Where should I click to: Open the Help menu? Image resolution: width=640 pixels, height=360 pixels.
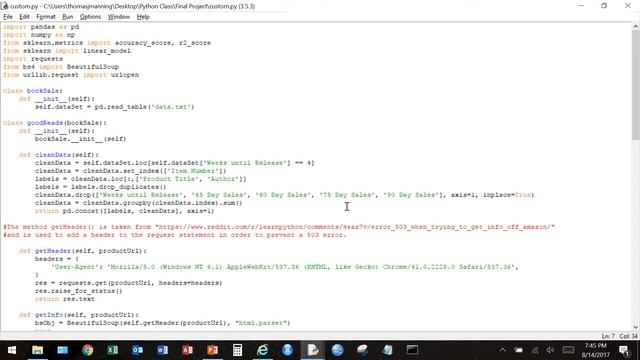(x=143, y=17)
